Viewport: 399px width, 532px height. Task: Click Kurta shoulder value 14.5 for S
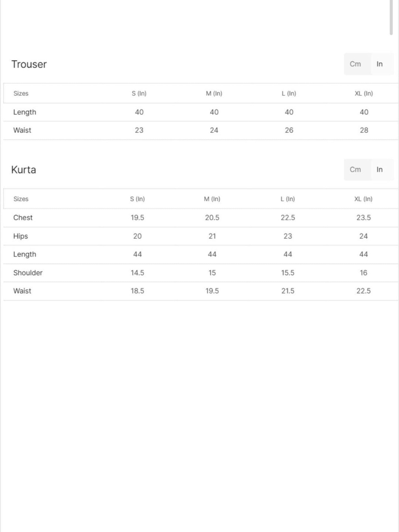coord(137,273)
